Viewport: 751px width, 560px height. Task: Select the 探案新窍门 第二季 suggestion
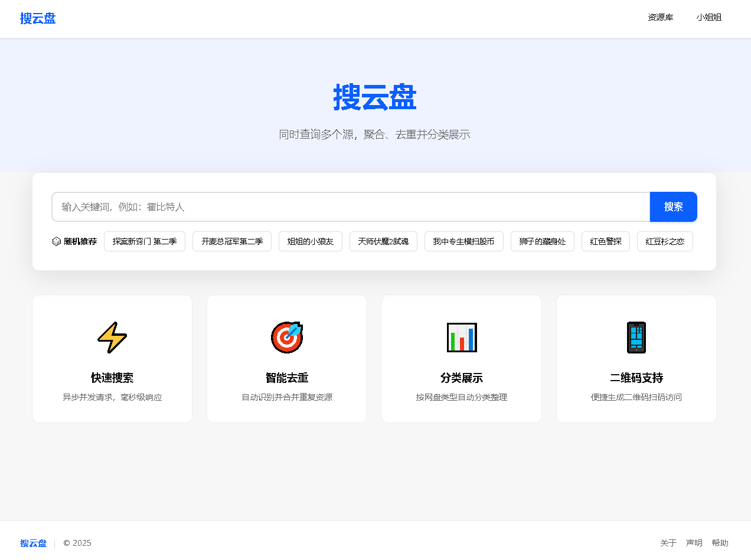[145, 241]
